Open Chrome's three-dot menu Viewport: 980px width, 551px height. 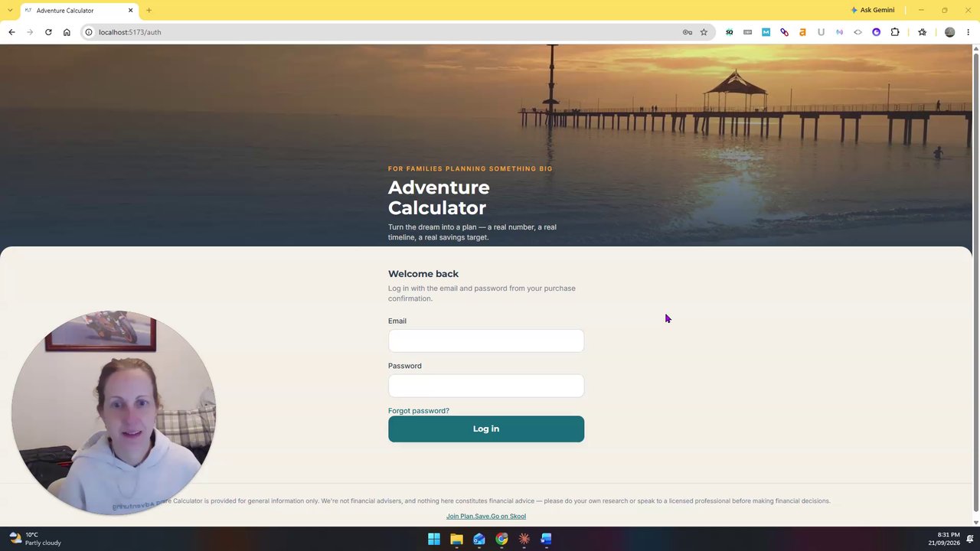coord(968,32)
